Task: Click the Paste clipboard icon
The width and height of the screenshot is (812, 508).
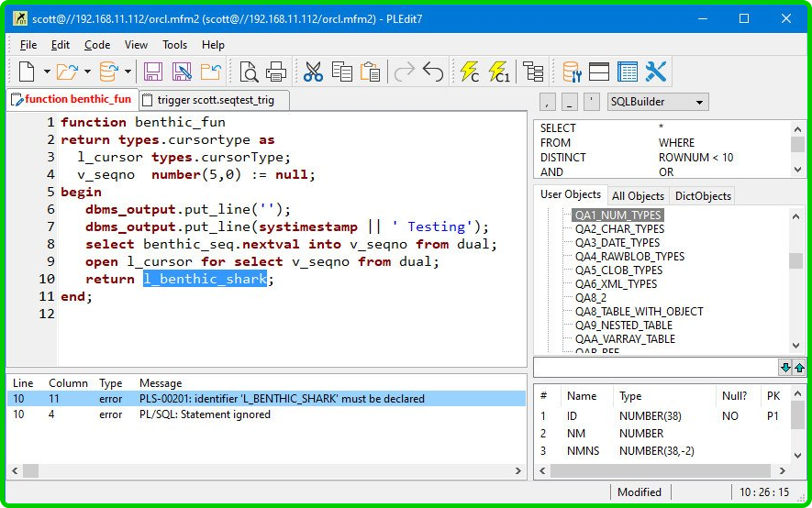Action: [371, 72]
